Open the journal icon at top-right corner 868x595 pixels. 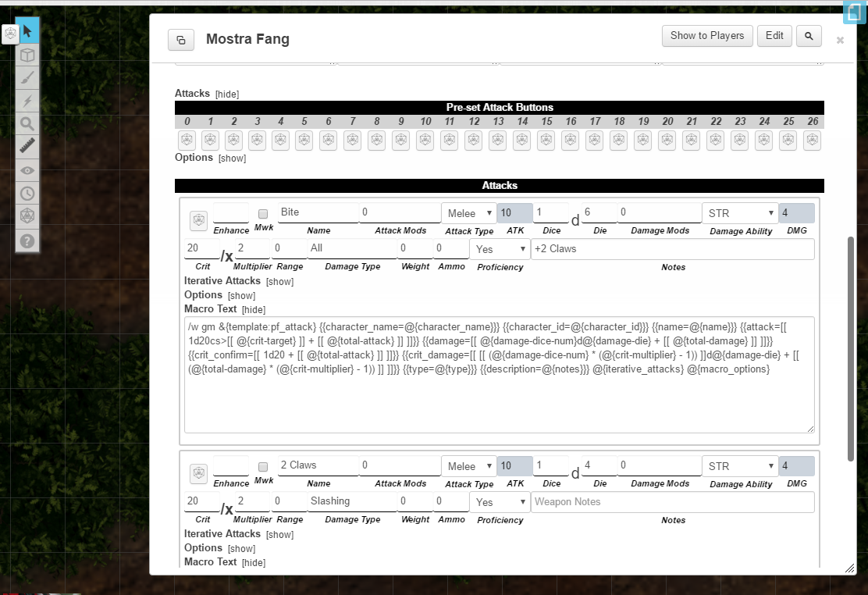click(855, 12)
